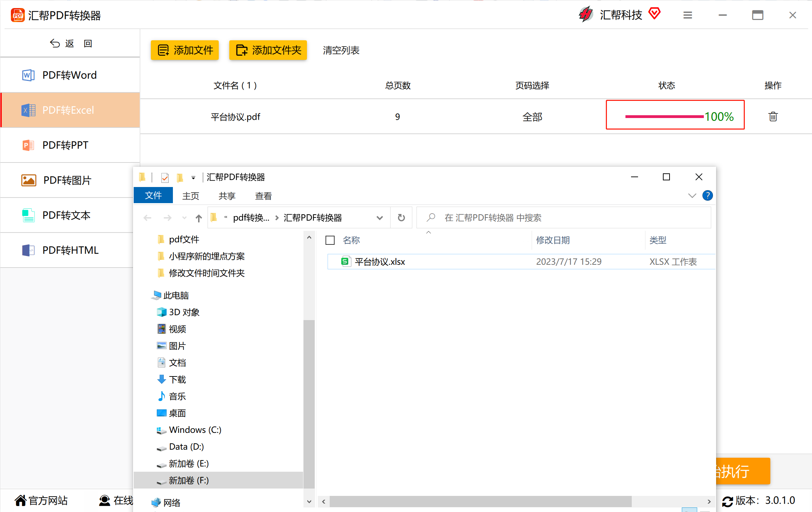Image resolution: width=812 pixels, height=512 pixels.
Task: Click the 汇帮PDF转换器 app logo icon
Action: (x=18, y=15)
